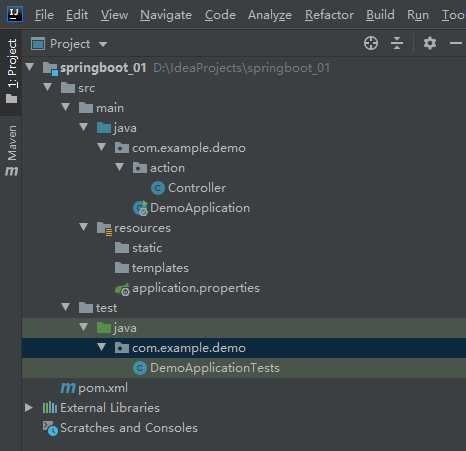
Task: Toggle the 1: Project tool window tab
Action: click(12, 71)
